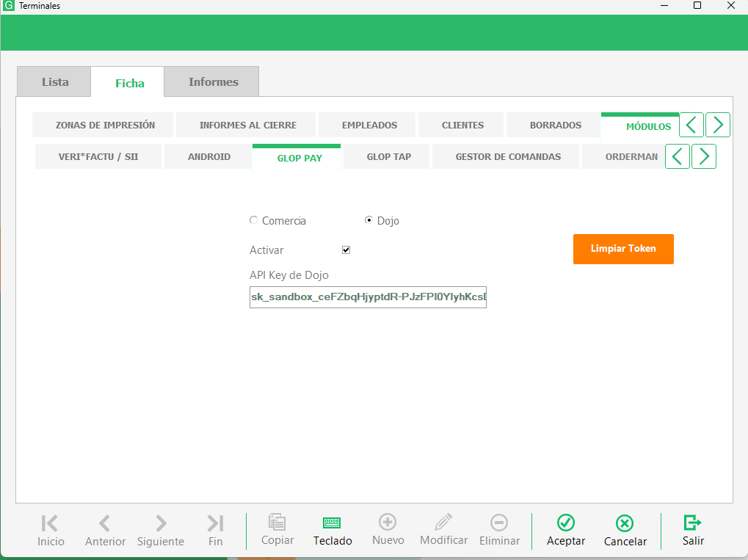Viewport: 748px width, 560px height.
Task: Open the ANDROID module tab
Action: [x=208, y=156]
